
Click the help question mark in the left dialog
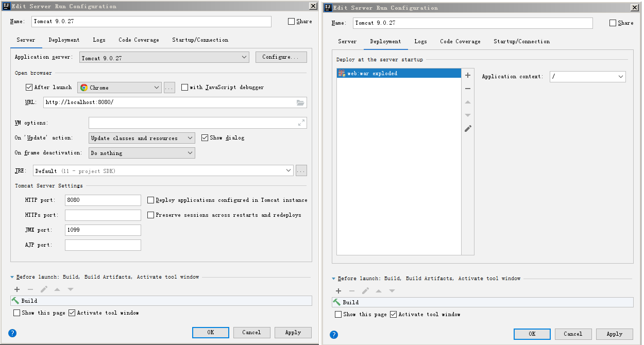[12, 333]
